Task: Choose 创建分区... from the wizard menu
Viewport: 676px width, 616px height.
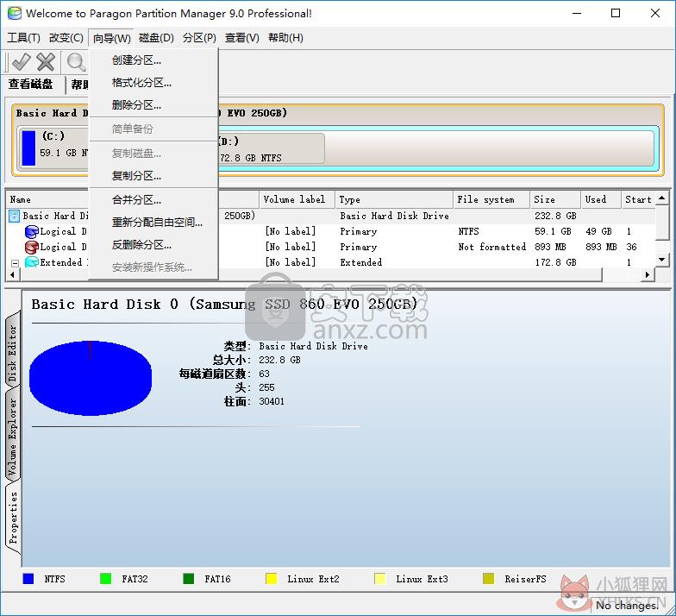Action: pyautogui.click(x=153, y=60)
